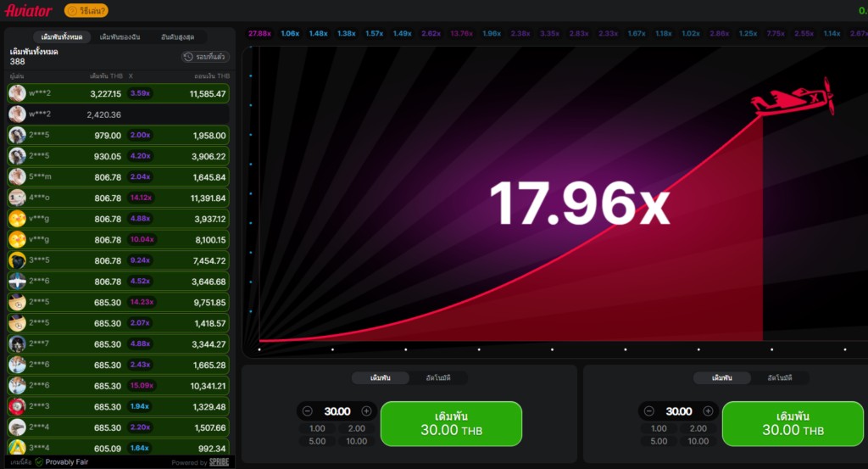Click the avatar in the 3,227.15 bet row
Screen dimensions: 868x469
(x=17, y=93)
